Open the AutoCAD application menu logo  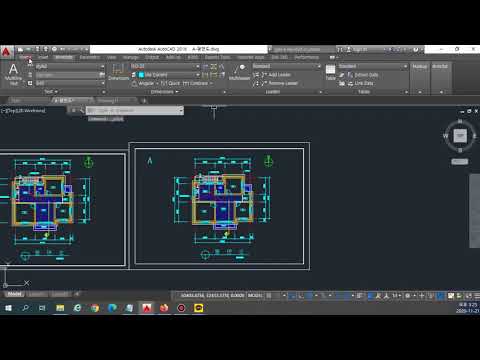(x=6, y=53)
